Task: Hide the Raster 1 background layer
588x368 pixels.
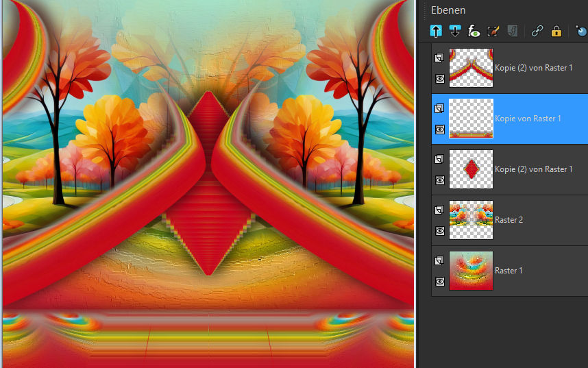Action: (440, 282)
